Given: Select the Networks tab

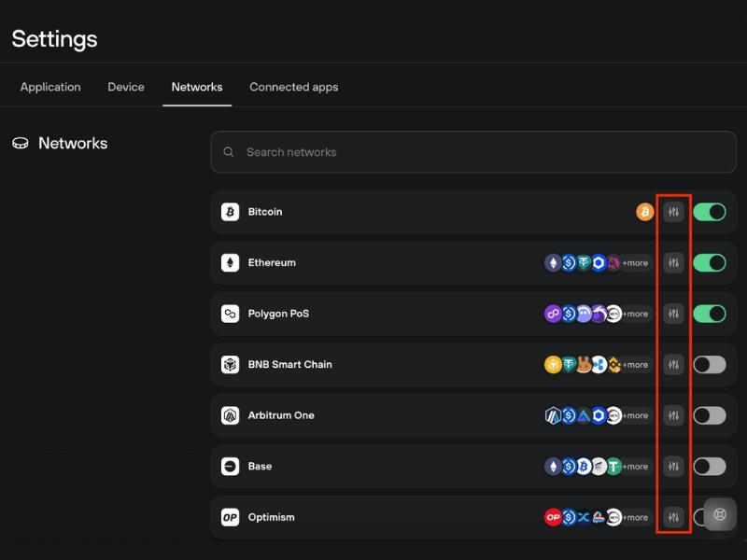Looking at the screenshot, I should tap(197, 87).
